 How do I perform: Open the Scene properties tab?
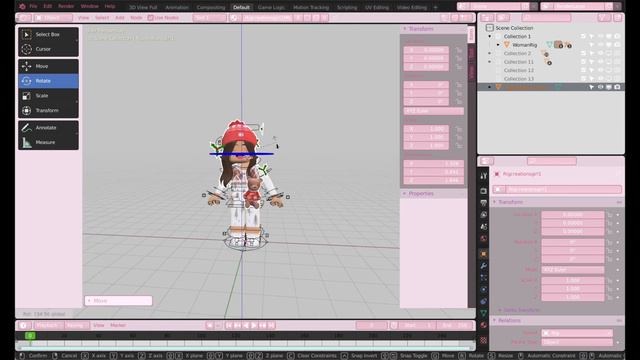click(484, 227)
